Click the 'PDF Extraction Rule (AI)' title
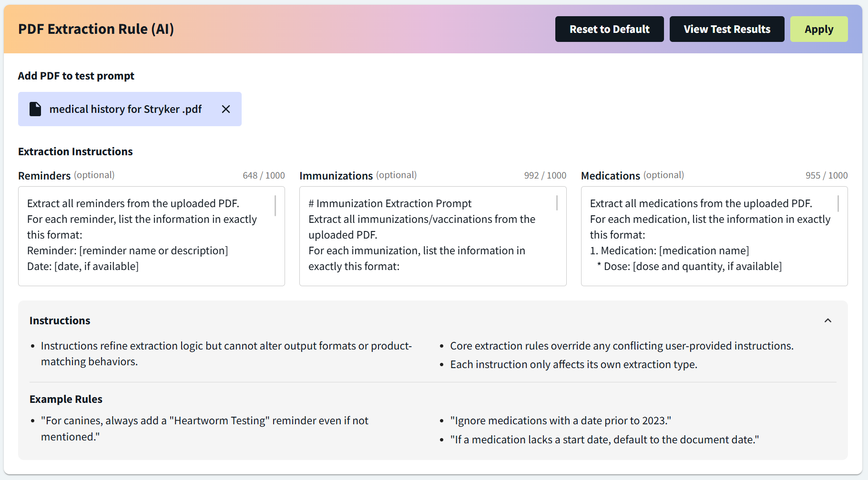 (x=96, y=29)
